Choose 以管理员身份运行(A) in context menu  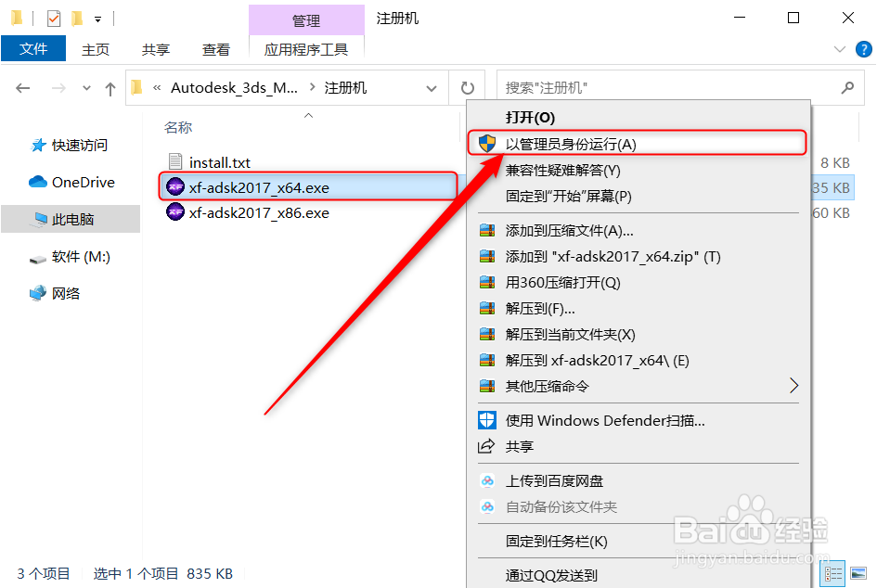tap(638, 144)
